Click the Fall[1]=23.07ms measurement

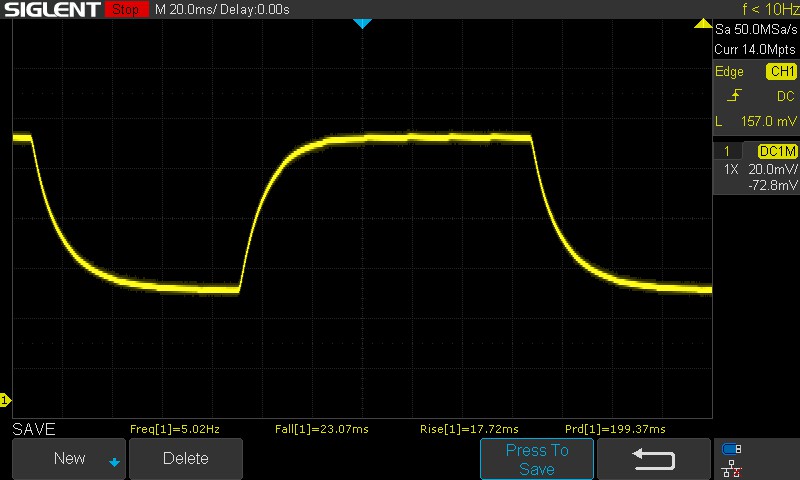(x=321, y=429)
